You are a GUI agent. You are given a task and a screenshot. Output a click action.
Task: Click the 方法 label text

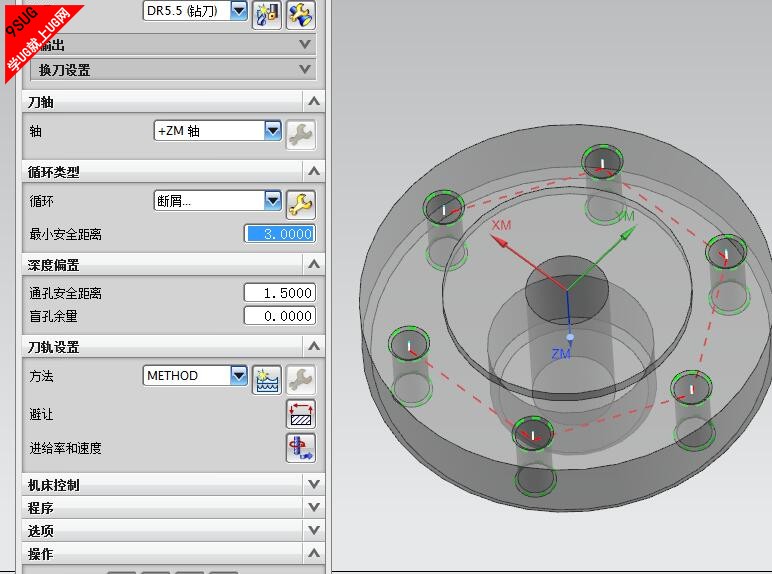point(41,376)
